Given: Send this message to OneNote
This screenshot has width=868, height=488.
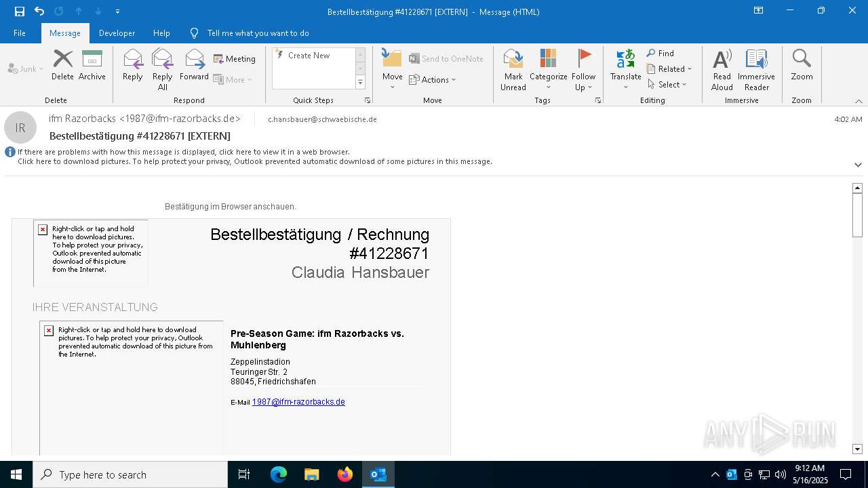Looking at the screenshot, I should point(446,59).
